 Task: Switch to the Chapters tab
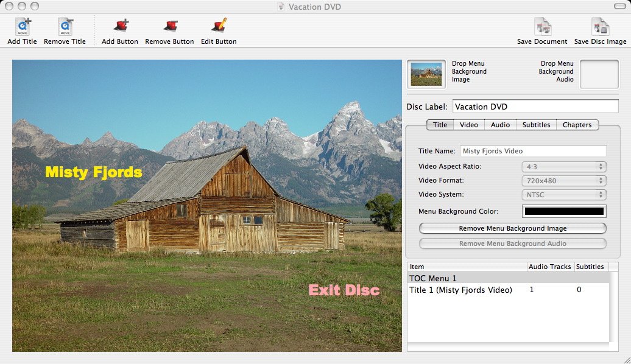[577, 125]
